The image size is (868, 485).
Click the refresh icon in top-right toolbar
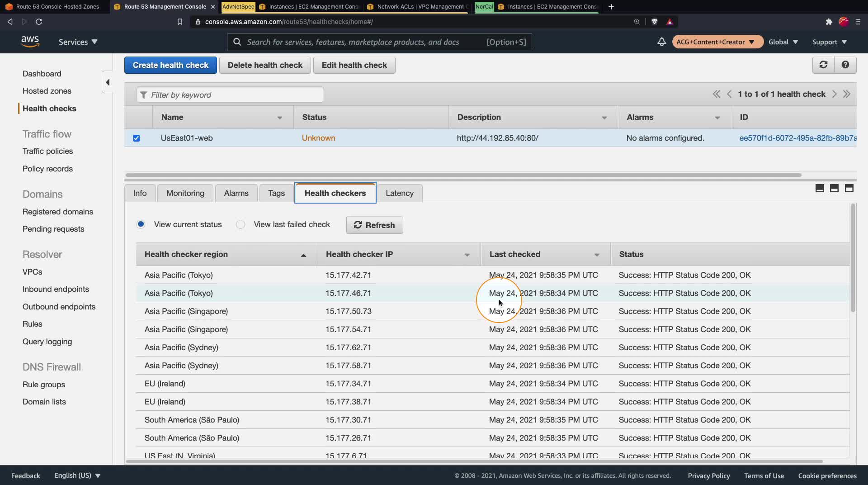tap(823, 65)
